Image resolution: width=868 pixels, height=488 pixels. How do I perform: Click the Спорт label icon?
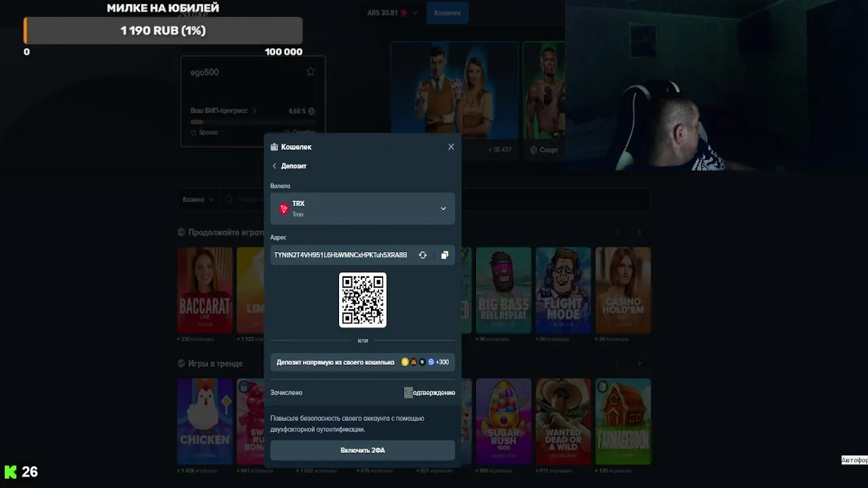[534, 150]
